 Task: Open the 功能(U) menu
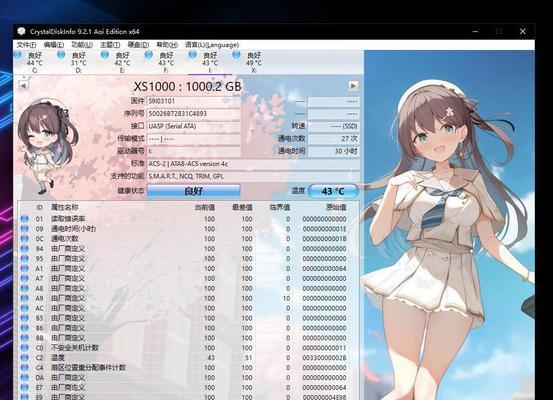click(x=82, y=45)
